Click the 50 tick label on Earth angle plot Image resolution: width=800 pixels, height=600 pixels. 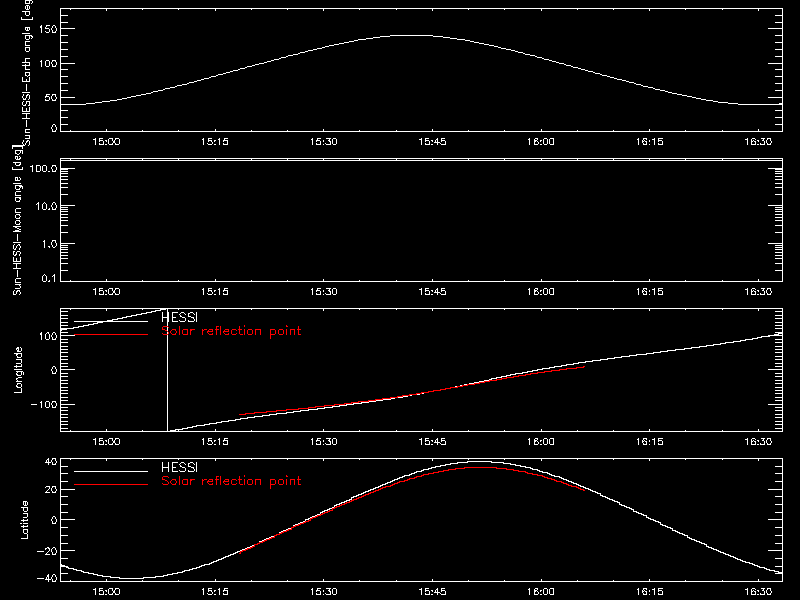pyautogui.click(x=51, y=97)
